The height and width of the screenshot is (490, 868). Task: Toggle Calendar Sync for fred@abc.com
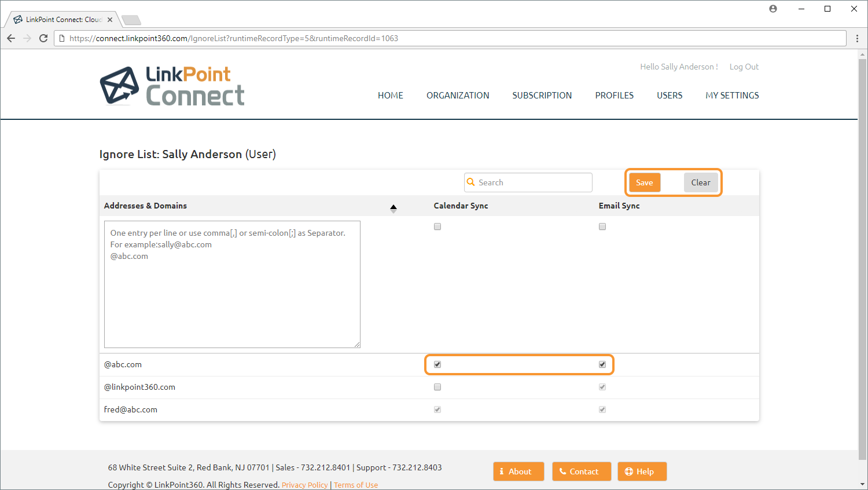[x=437, y=409]
